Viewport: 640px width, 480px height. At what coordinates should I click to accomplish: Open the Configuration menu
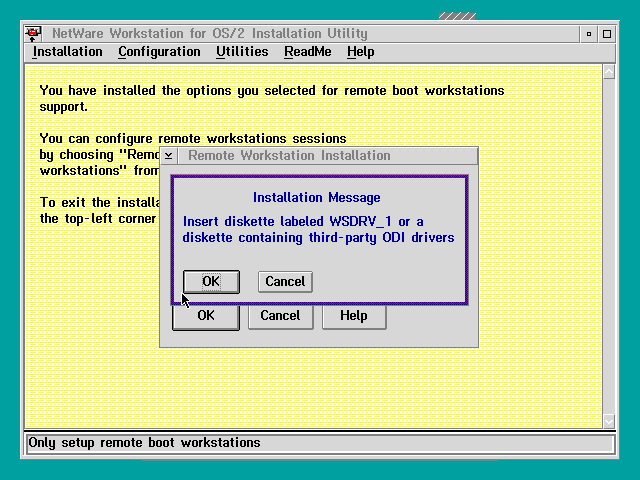tap(159, 52)
